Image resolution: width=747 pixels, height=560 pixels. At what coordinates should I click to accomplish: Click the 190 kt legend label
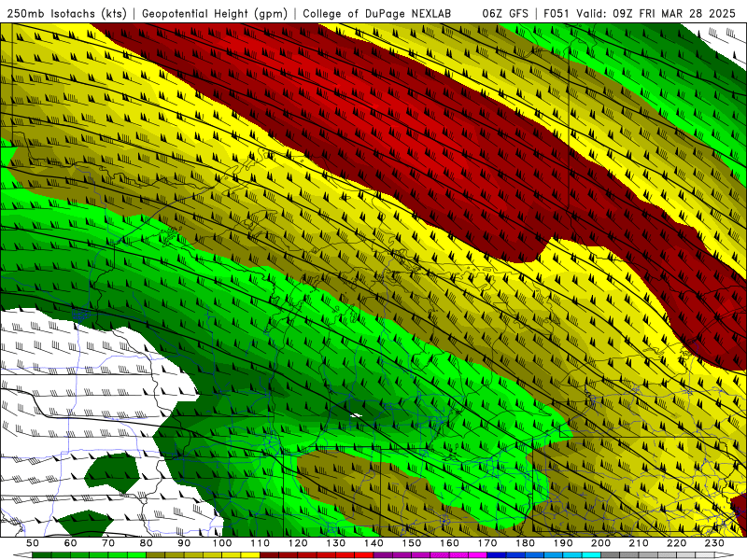[563, 543]
